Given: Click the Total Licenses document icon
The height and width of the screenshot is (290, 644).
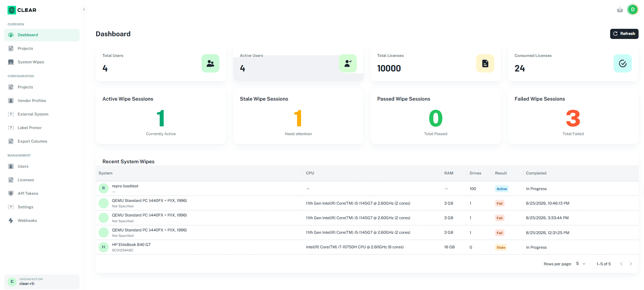Looking at the screenshot, I should click(485, 63).
